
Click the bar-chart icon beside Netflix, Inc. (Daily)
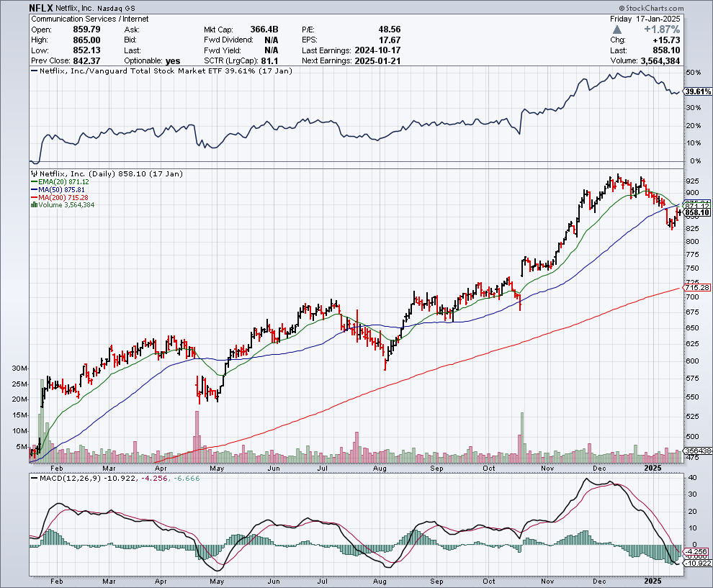click(34, 173)
